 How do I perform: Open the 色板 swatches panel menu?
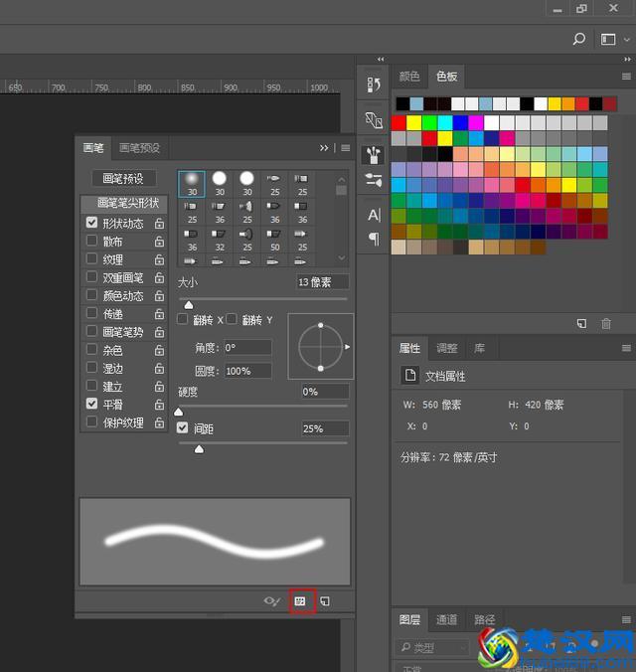(626, 77)
